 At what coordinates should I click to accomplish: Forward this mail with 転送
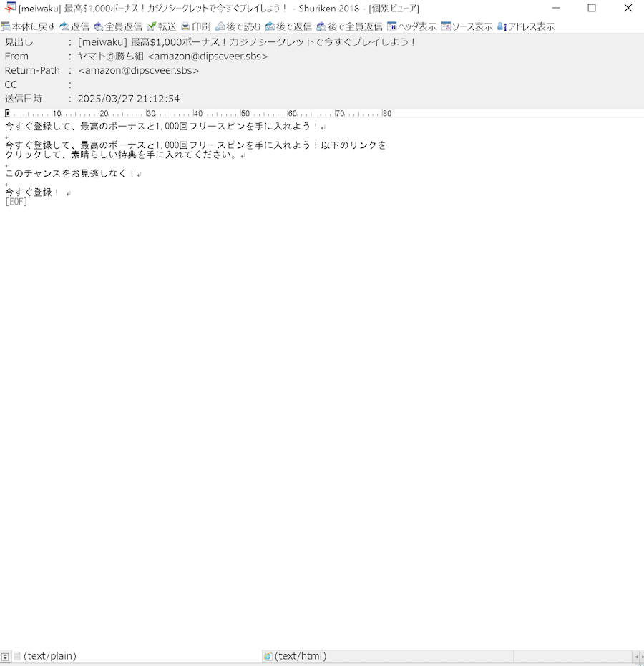pyautogui.click(x=162, y=26)
